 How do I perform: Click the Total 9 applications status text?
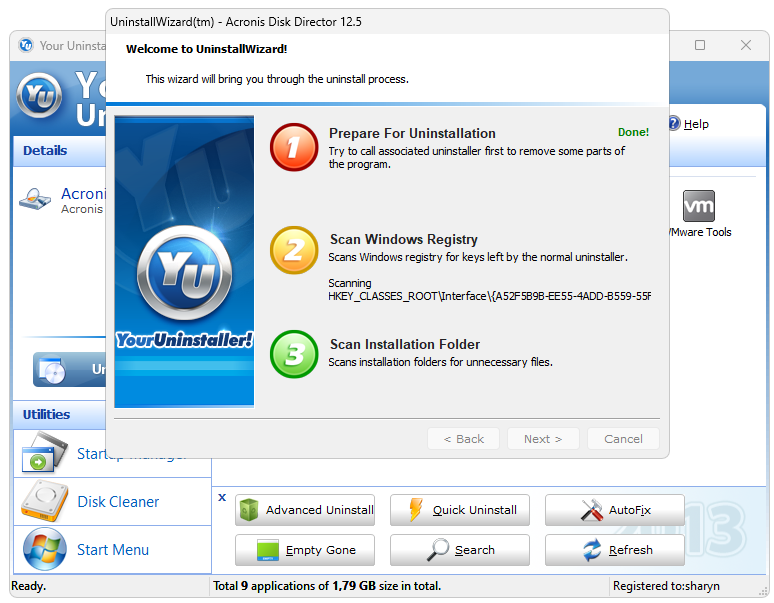[327, 586]
